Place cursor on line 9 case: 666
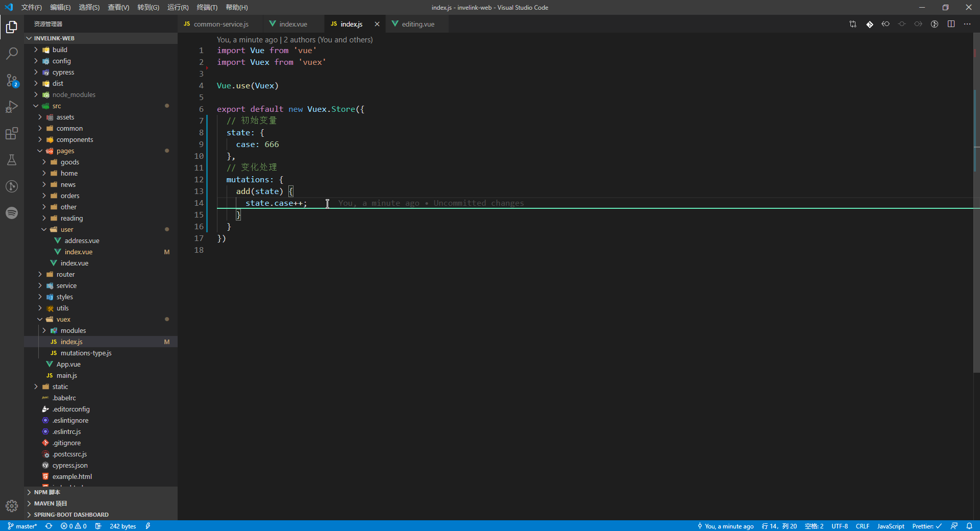The width and height of the screenshot is (980, 531). (257, 144)
